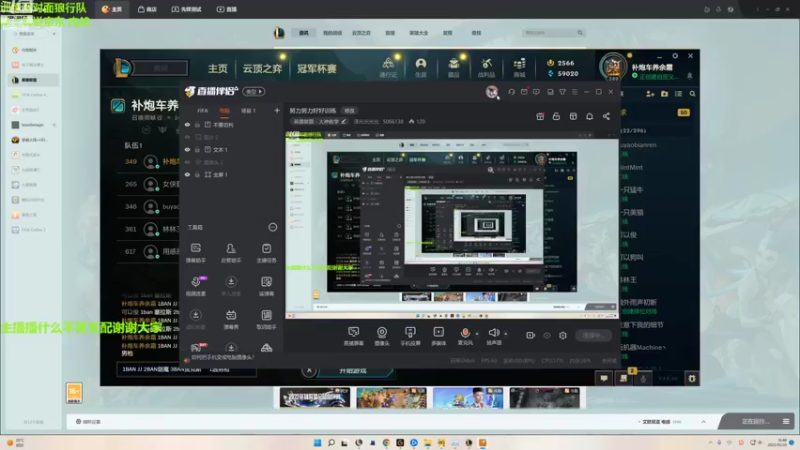Click the 修改 title edit button
This screenshot has height=450, width=800.
349,111
